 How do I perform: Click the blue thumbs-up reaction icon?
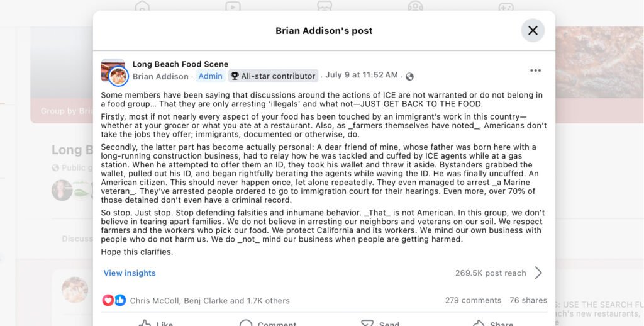click(x=120, y=301)
